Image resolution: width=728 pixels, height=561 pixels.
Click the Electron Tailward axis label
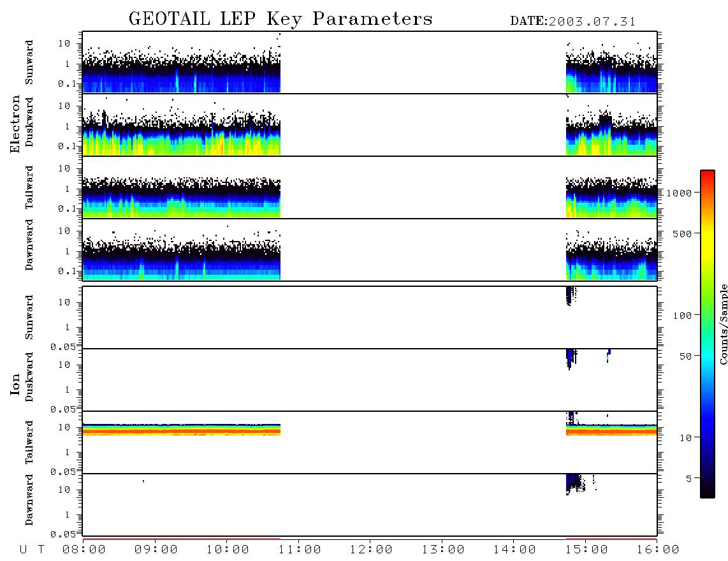[29, 187]
